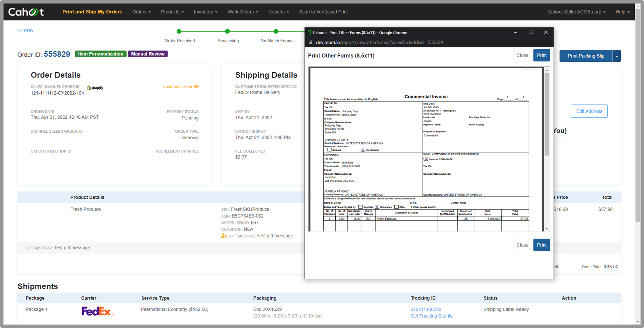This screenshot has height=328, width=644.
Task: Click the Payment Status Pending value
Action: click(190, 118)
